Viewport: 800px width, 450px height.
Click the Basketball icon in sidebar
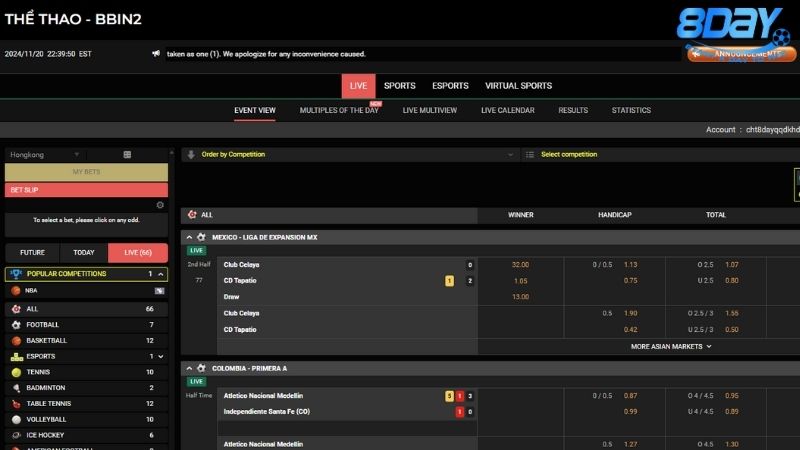[16, 340]
